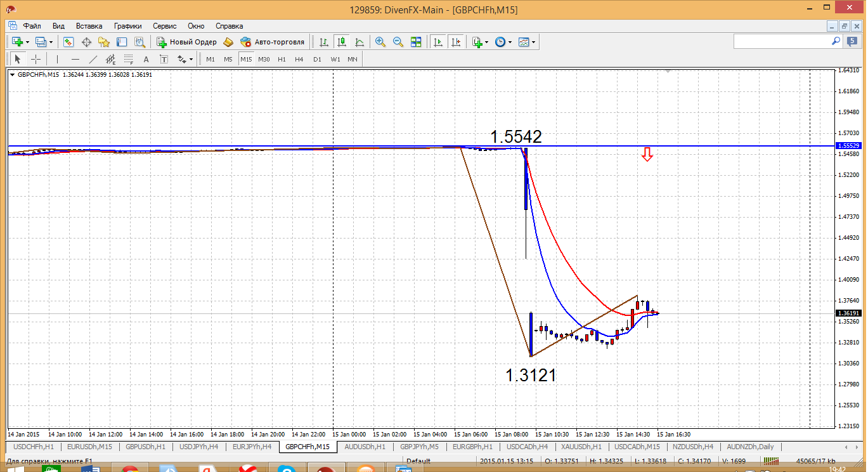Image resolution: width=868 pixels, height=472 pixels.
Task: Open the Новый Ордер dialog
Action: (186, 42)
